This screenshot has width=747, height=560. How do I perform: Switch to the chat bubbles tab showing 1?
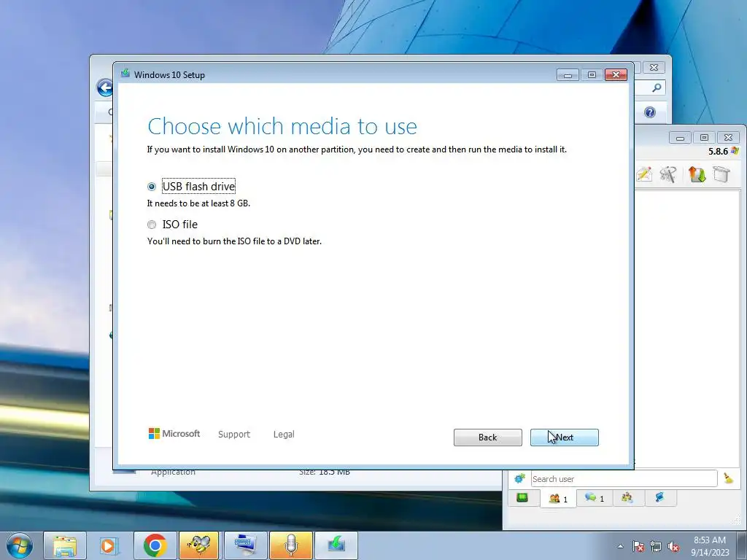click(x=595, y=498)
